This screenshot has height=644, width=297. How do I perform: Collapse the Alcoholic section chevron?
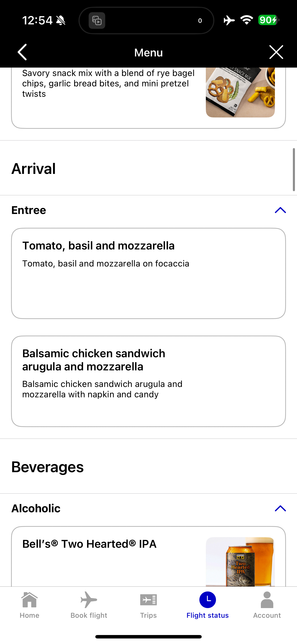(280, 508)
